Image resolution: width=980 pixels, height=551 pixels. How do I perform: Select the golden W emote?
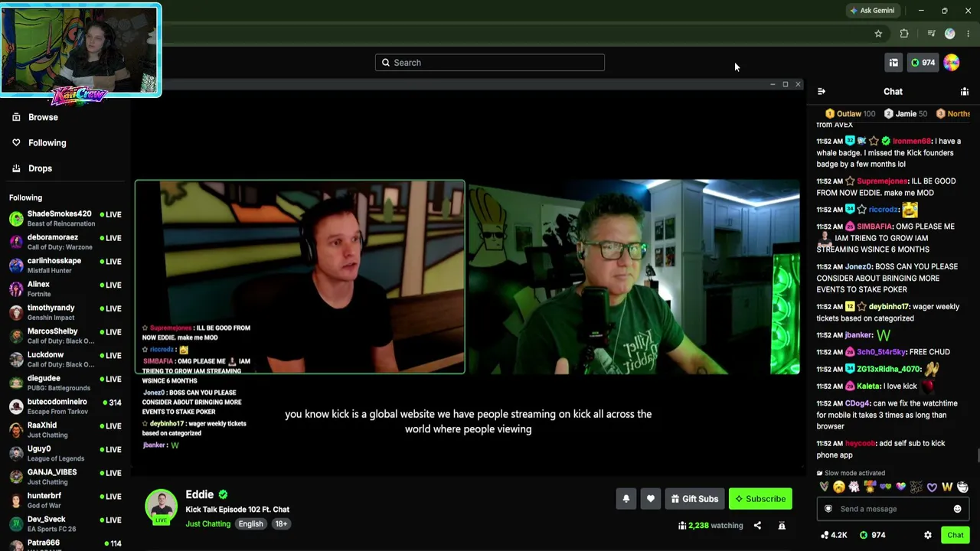tap(947, 487)
